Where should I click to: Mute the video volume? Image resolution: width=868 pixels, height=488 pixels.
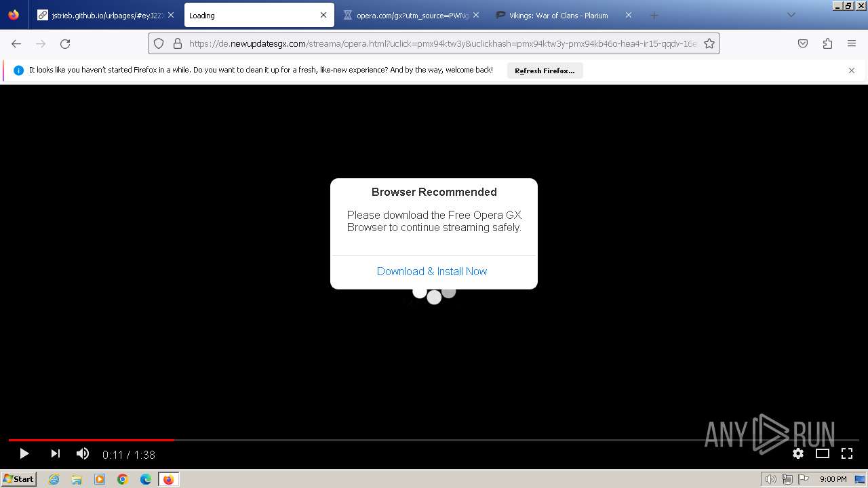pos(83,453)
